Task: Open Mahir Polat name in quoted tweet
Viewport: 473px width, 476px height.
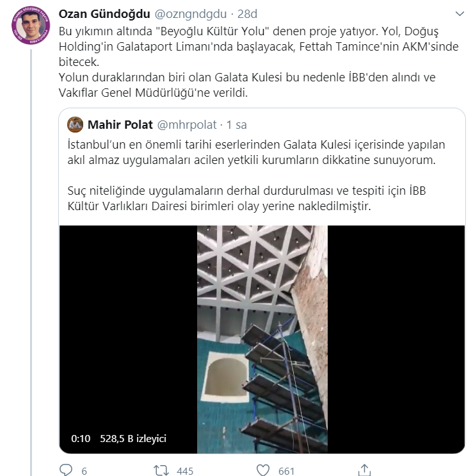Action: [120, 125]
